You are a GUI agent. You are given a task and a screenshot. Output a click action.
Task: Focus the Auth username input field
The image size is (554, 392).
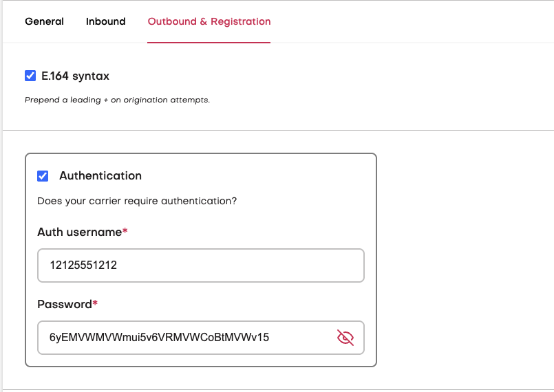coord(200,265)
